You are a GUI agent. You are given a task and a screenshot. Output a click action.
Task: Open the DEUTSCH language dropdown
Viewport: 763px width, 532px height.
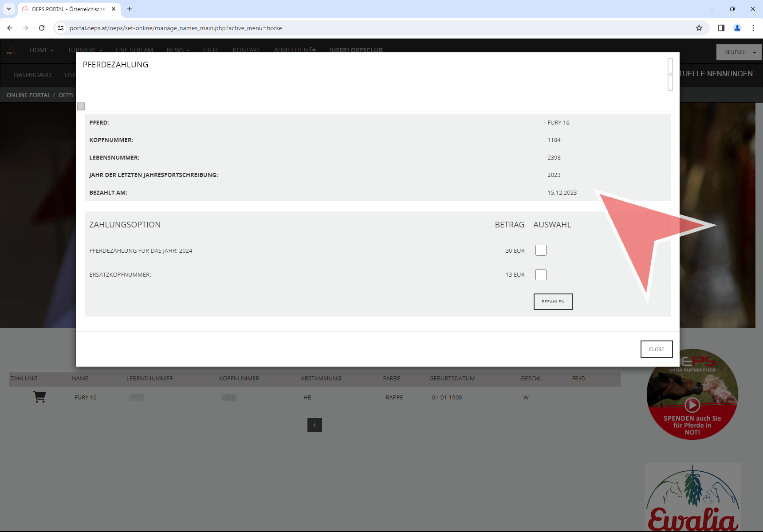coord(739,52)
